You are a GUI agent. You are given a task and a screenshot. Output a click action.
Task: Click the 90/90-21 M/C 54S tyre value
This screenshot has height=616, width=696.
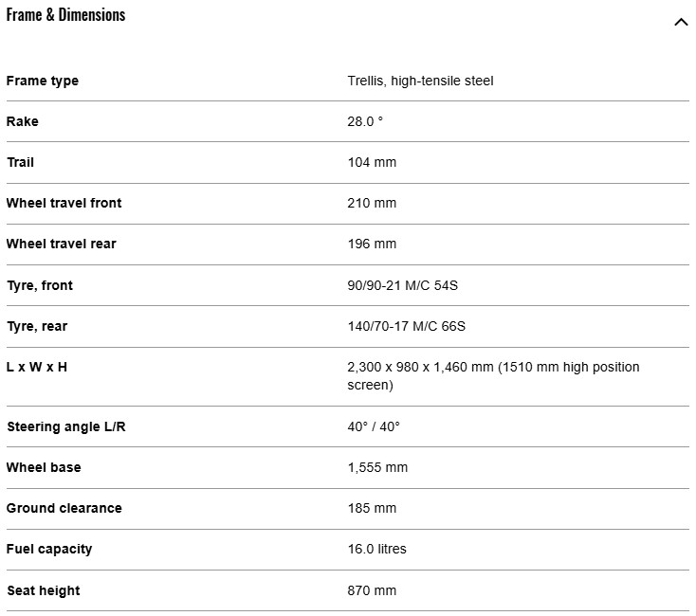(x=409, y=285)
